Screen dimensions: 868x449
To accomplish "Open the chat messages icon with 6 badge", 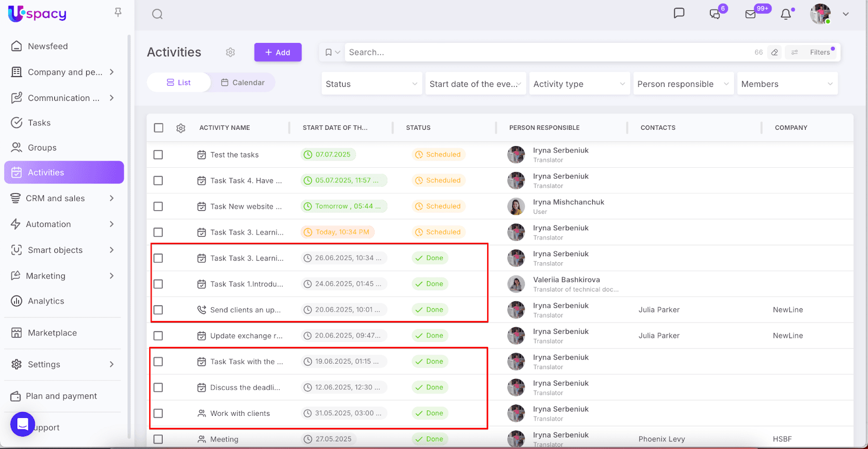I will [x=715, y=14].
